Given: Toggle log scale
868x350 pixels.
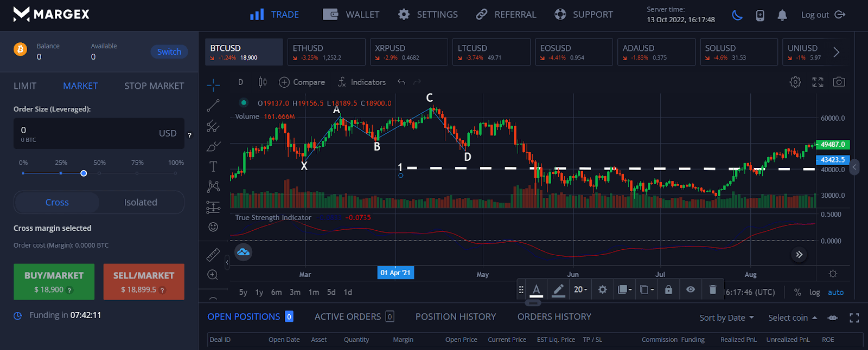Looking at the screenshot, I should [814, 292].
